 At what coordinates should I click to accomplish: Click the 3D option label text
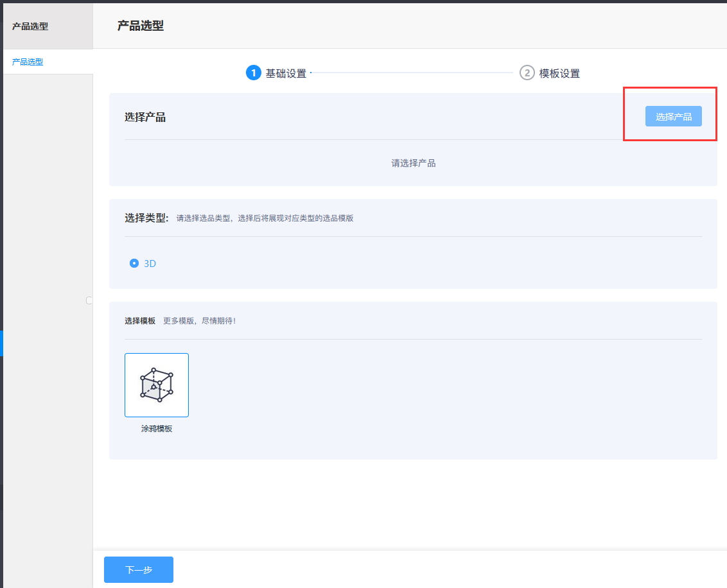(x=150, y=263)
